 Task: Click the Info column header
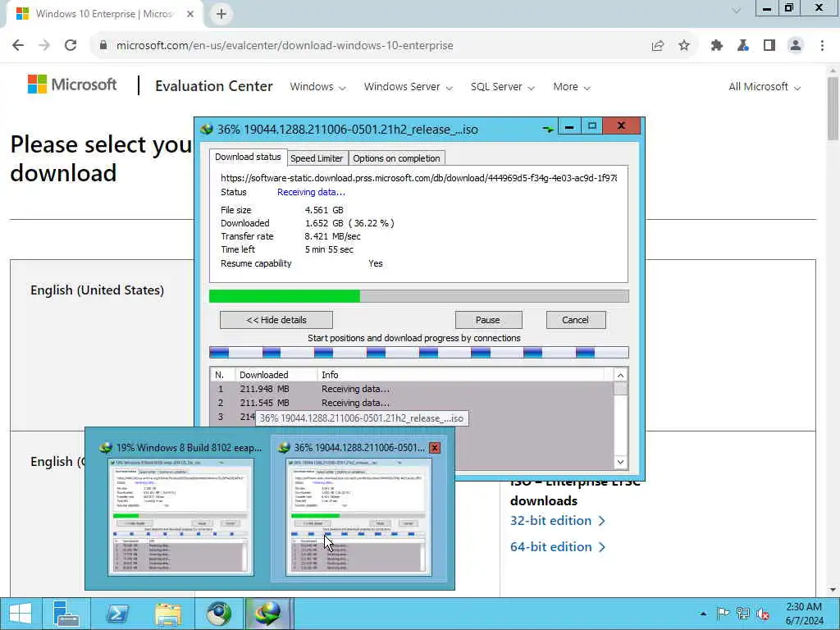(461, 375)
